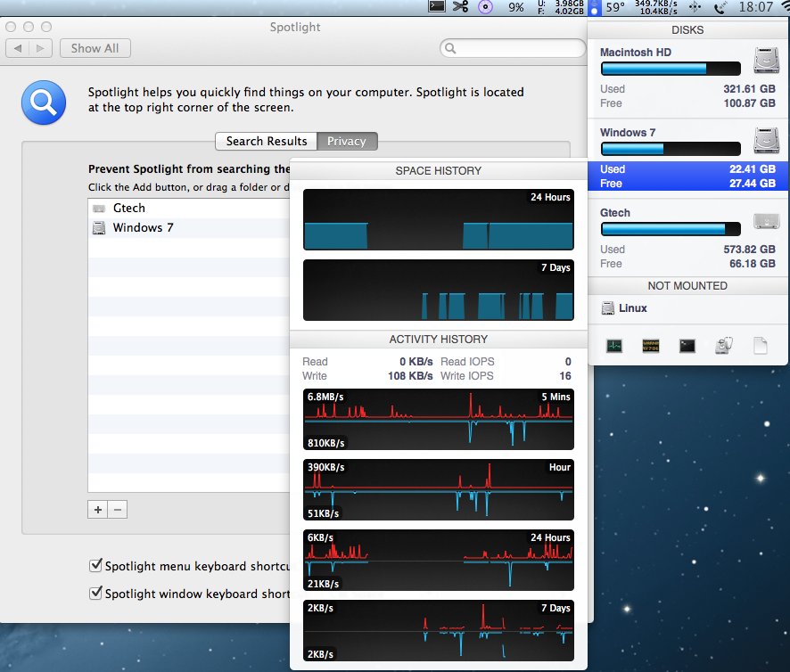Click the blue Spotlight magnifier icon
This screenshot has height=672, width=790.
(44, 102)
